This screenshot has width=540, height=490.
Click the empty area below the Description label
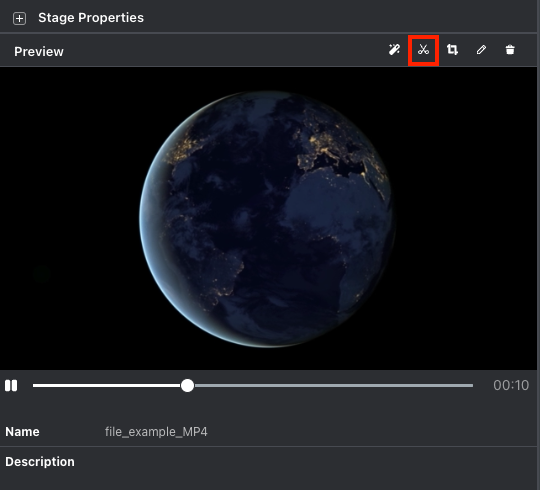269,480
